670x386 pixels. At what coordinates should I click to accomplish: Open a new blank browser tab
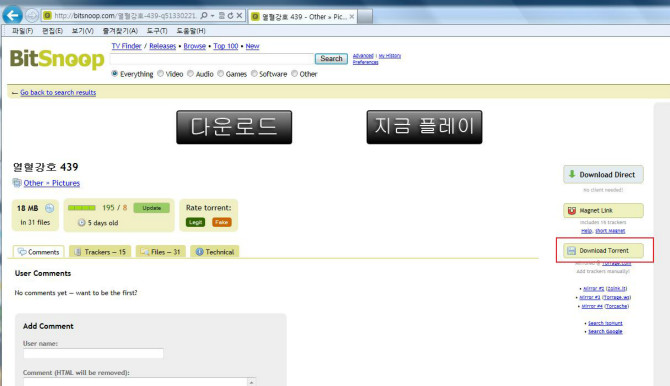pyautogui.click(x=364, y=17)
